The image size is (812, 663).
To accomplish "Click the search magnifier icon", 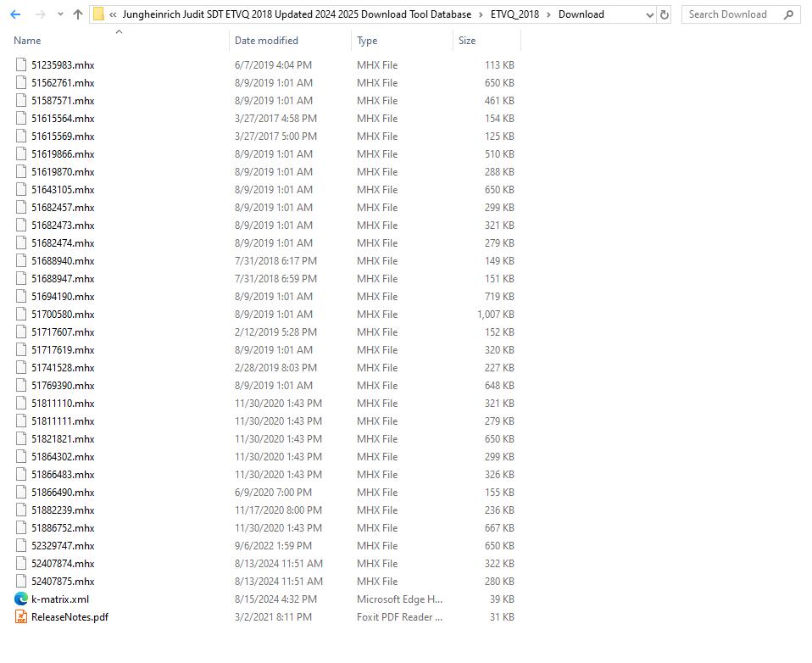I will pyautogui.click(x=788, y=14).
